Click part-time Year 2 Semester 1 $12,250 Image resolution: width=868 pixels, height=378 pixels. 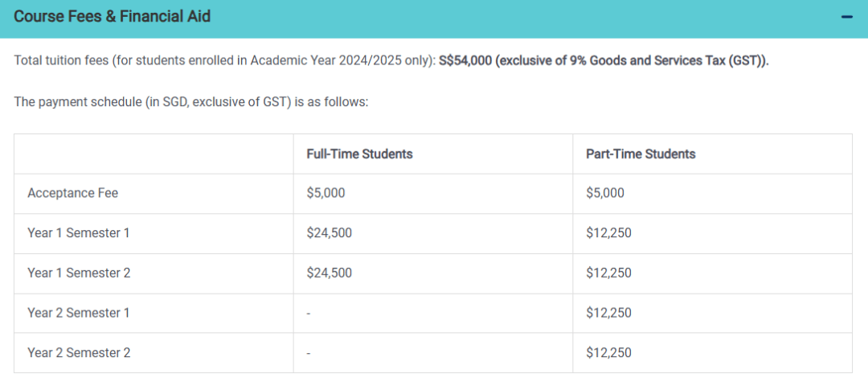(x=608, y=313)
